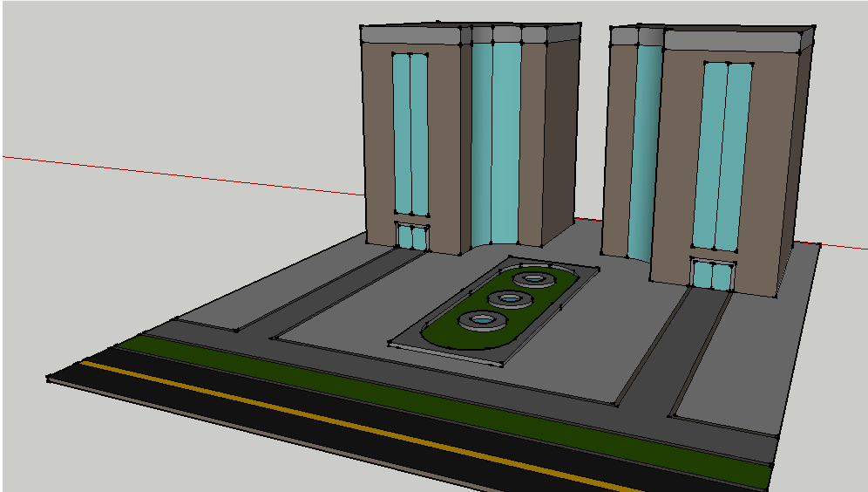Screen dimensions: 868x492
Task: Click the middle circular fountain
Action: (x=509, y=299)
